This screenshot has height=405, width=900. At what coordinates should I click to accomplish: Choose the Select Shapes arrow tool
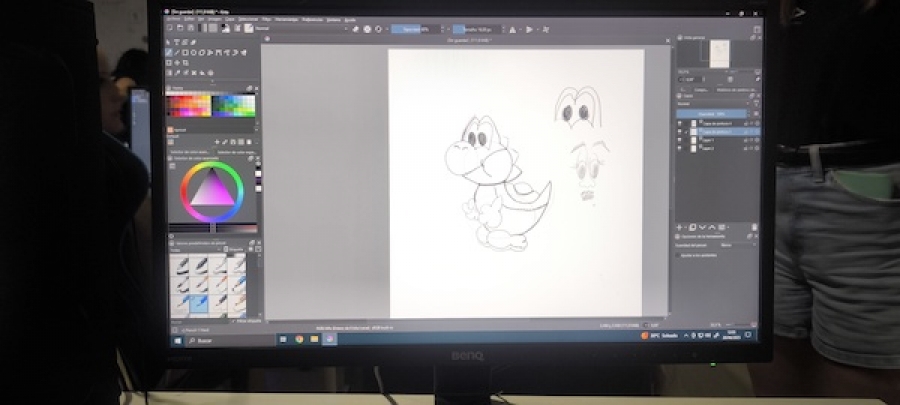(x=168, y=42)
